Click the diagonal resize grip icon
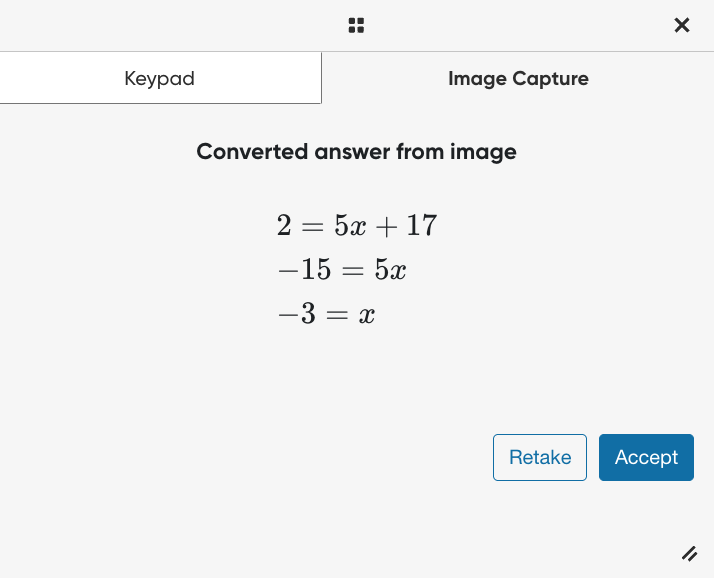Image resolution: width=714 pixels, height=578 pixels. (689, 554)
